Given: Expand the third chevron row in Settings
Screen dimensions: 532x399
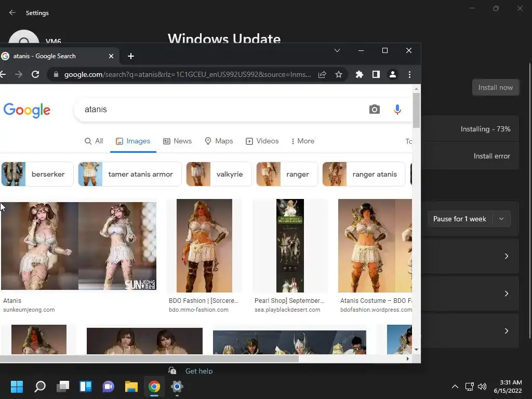Looking at the screenshot, I should coord(506,331).
